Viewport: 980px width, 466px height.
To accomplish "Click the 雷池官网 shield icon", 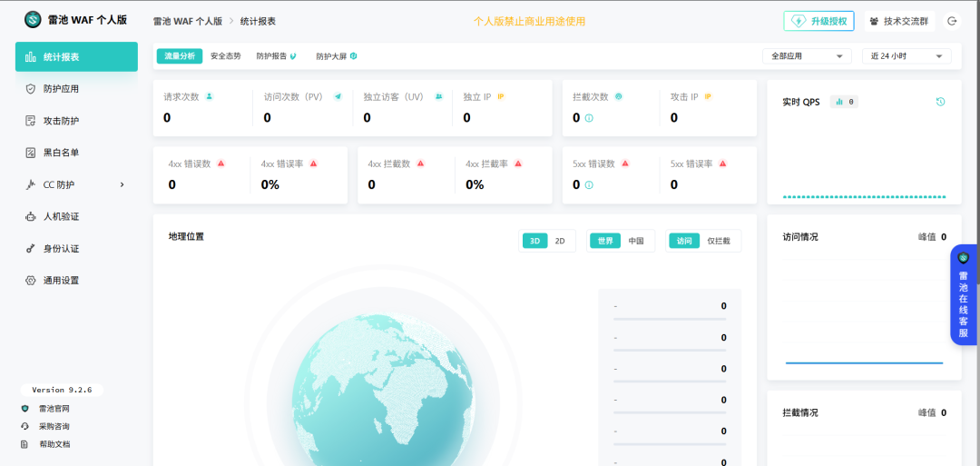I will pos(25,409).
